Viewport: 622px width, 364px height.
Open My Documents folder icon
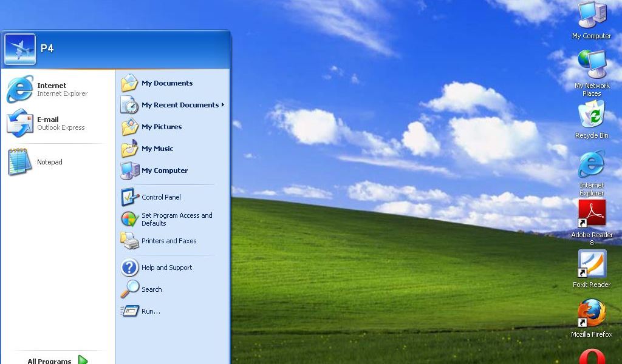[x=129, y=83]
